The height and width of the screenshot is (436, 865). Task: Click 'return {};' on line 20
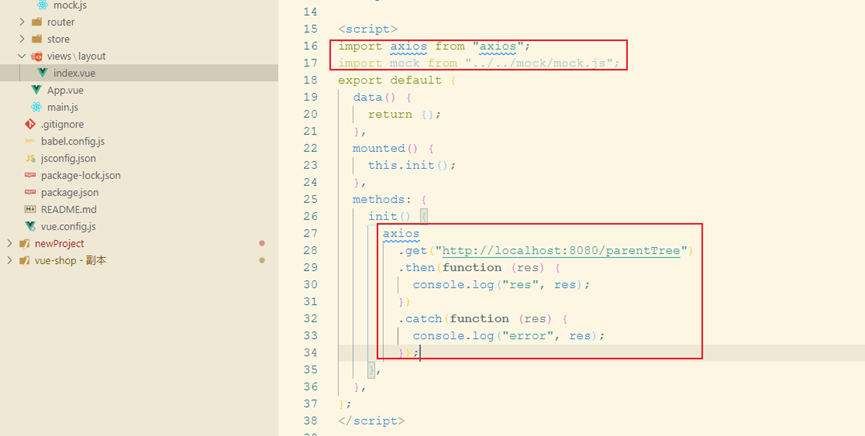coord(405,115)
